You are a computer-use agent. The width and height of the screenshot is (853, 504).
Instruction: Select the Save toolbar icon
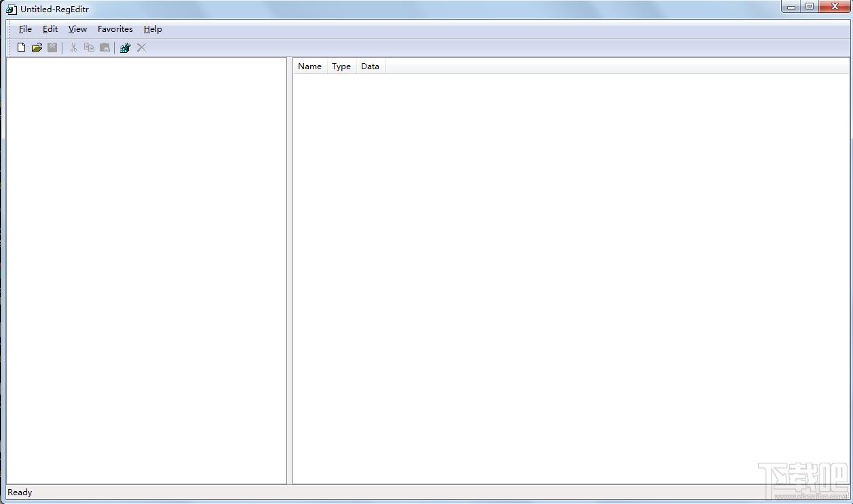click(x=52, y=47)
